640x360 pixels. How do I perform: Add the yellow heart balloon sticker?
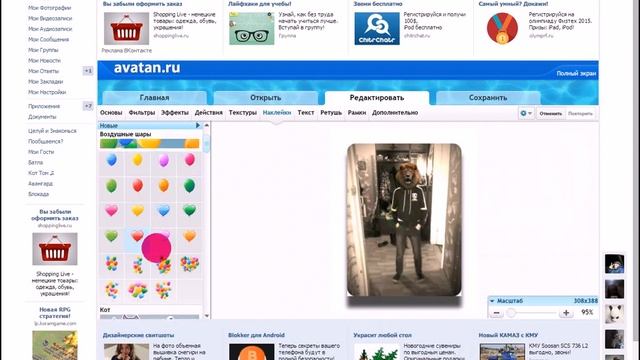tap(138, 210)
